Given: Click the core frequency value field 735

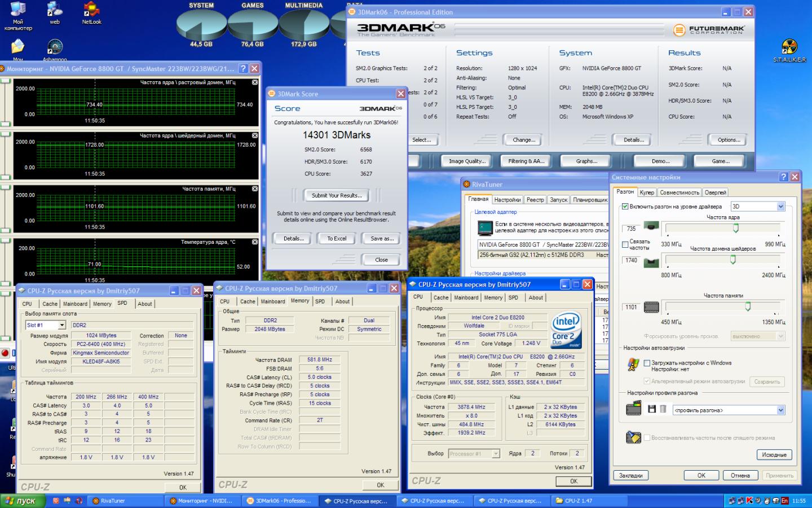Looking at the screenshot, I should coord(631,229).
